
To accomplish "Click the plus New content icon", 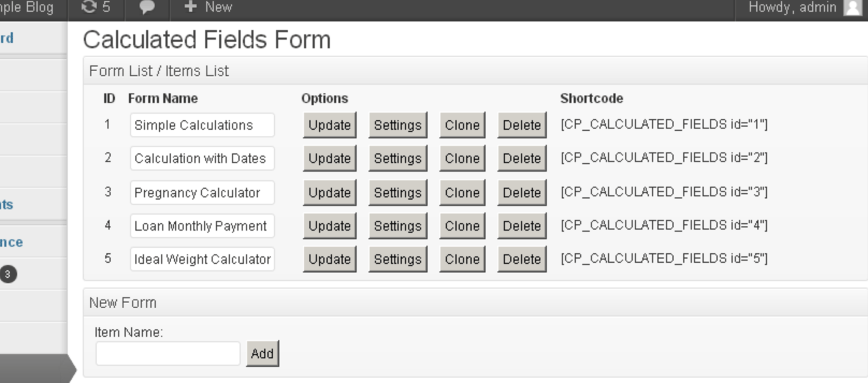I will point(190,7).
